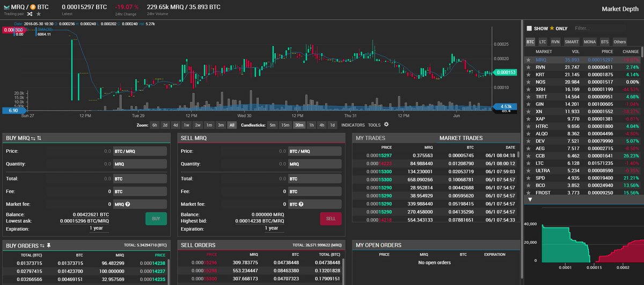Image resolution: width=644 pixels, height=285 pixels.
Task: Star the XRH market row
Action: pos(529,89)
